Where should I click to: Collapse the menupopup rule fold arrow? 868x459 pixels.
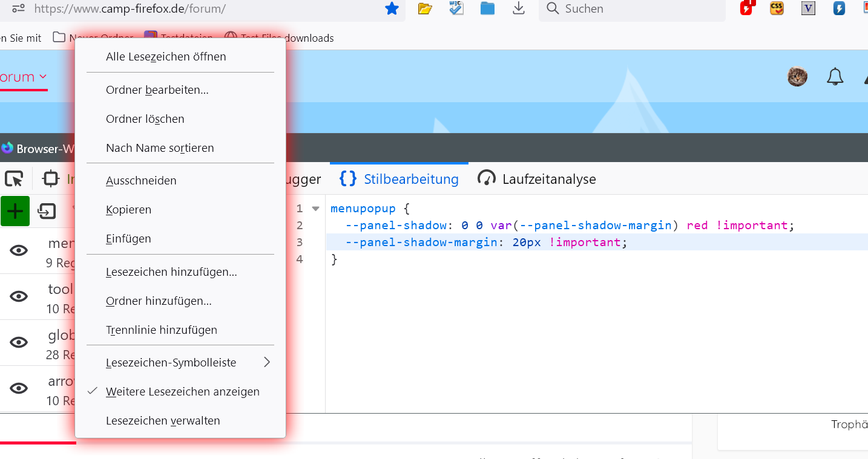tap(315, 209)
